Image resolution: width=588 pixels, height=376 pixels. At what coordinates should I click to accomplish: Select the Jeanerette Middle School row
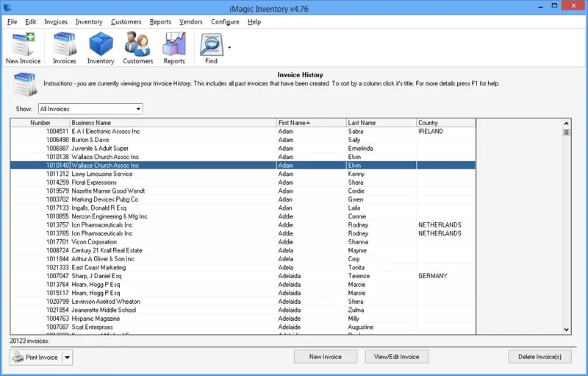(243, 310)
